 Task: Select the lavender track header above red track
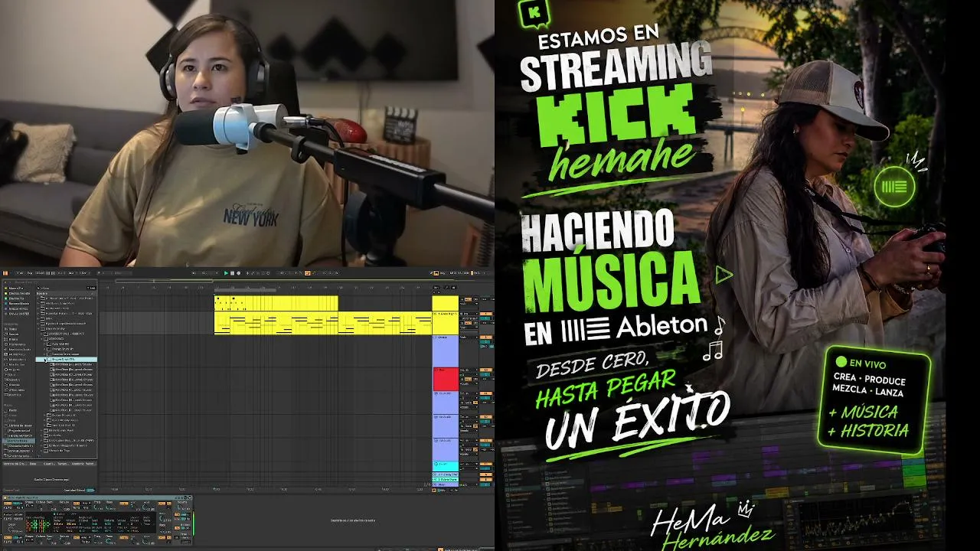(445, 351)
